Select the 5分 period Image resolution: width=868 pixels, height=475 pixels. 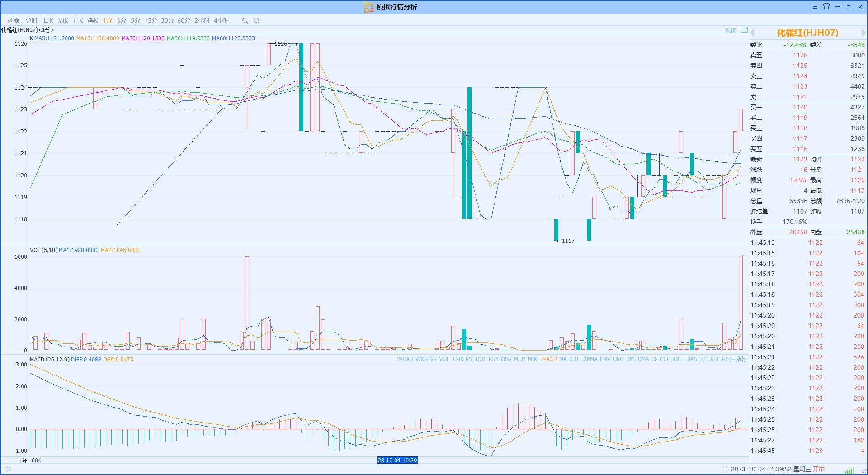click(135, 20)
